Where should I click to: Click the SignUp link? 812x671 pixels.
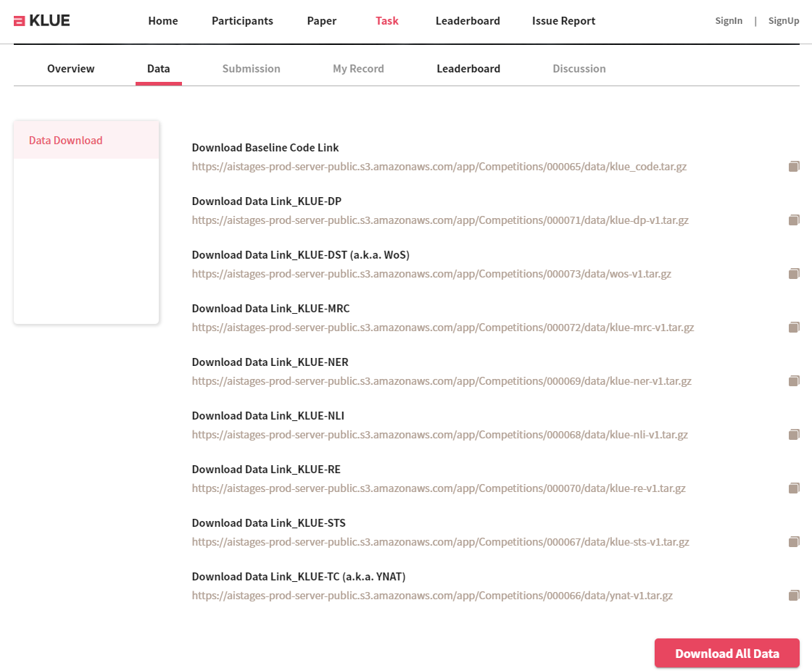[783, 21]
